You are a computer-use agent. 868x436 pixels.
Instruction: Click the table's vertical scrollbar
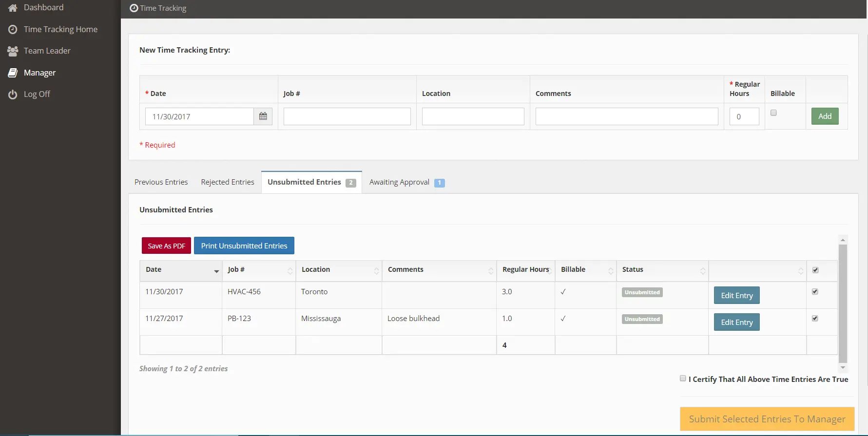click(x=843, y=302)
